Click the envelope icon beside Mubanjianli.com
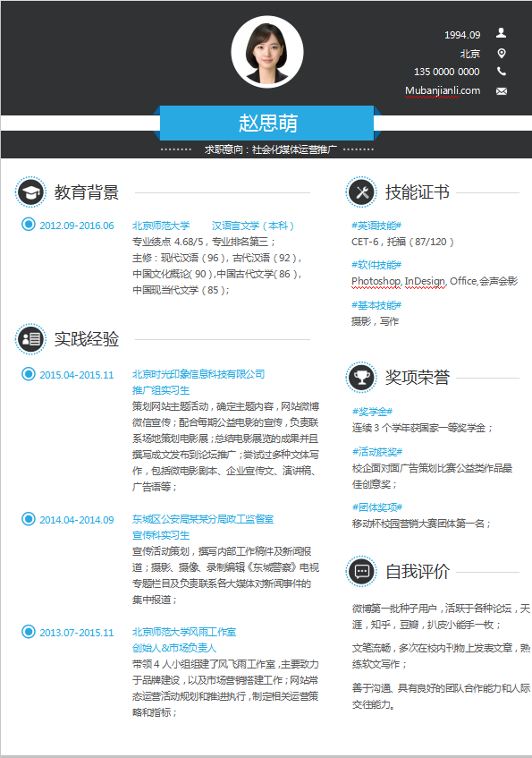 tap(502, 91)
